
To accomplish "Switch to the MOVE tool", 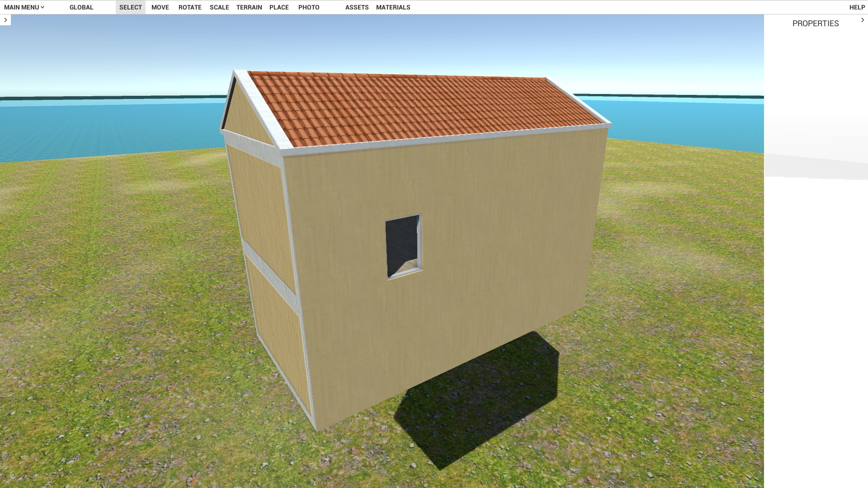I will click(x=160, y=7).
